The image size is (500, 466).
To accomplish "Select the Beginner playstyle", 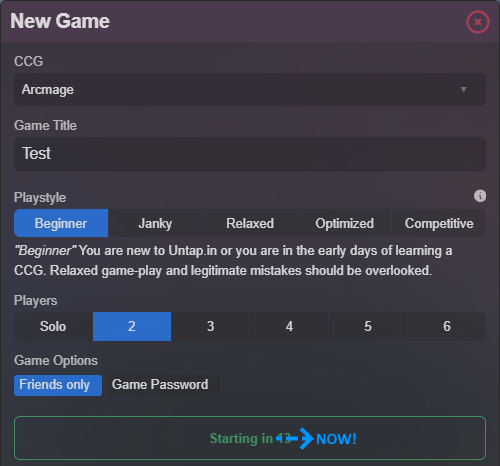I will [61, 223].
